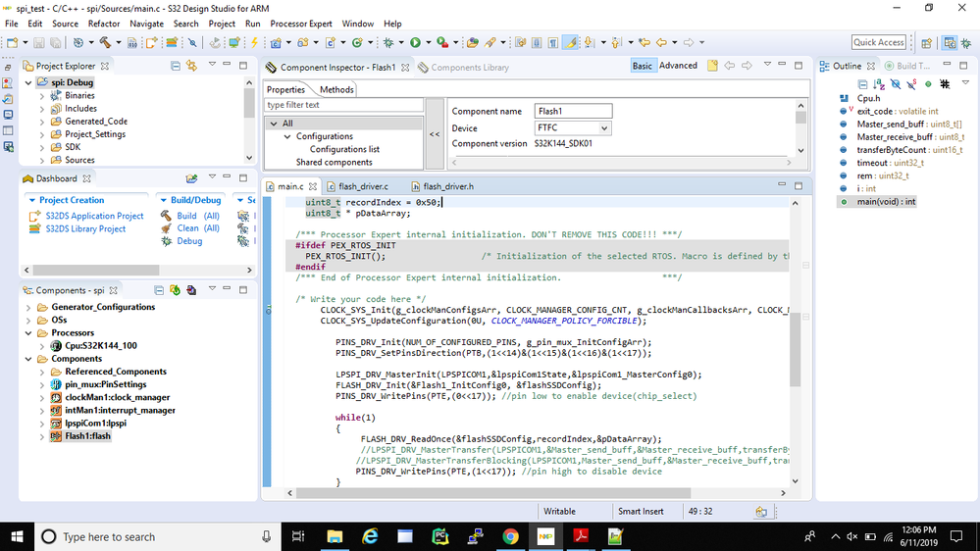Expand the Generator_Configurations folder
This screenshot has width=980, height=551.
[x=27, y=307]
